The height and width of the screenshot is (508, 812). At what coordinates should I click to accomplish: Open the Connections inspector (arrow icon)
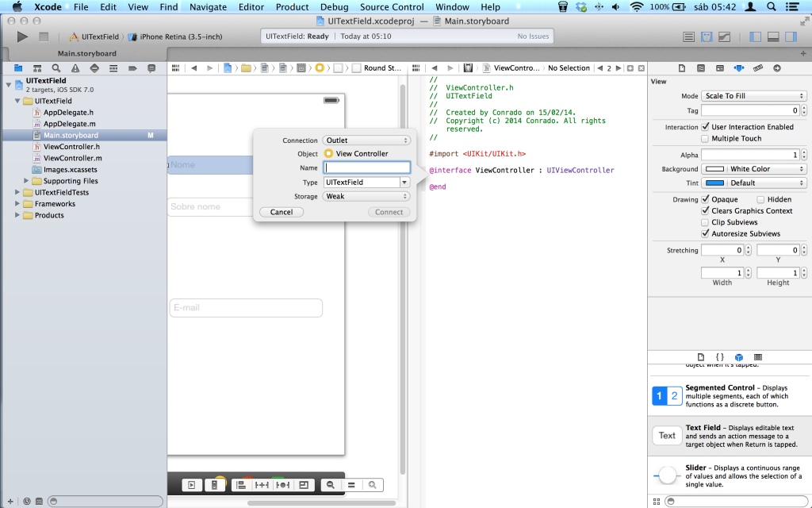tap(776, 68)
